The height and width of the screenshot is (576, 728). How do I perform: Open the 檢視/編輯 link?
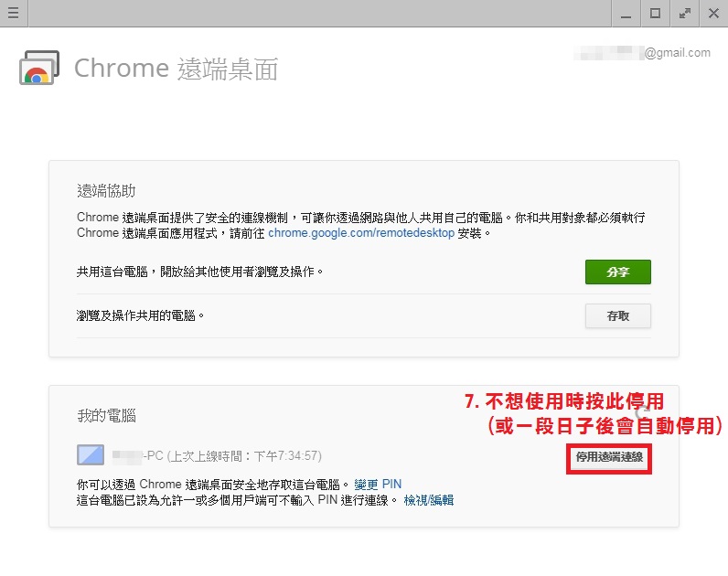(x=429, y=500)
